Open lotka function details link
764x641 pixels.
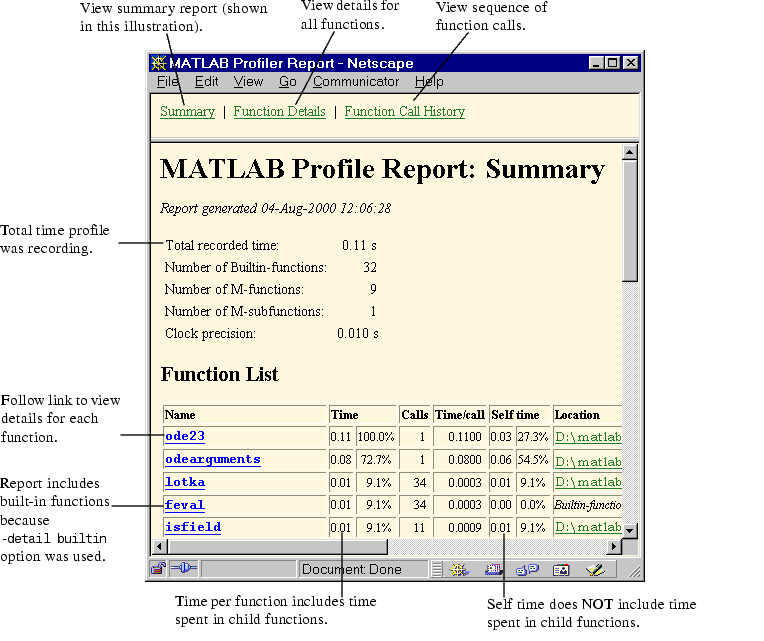[185, 482]
